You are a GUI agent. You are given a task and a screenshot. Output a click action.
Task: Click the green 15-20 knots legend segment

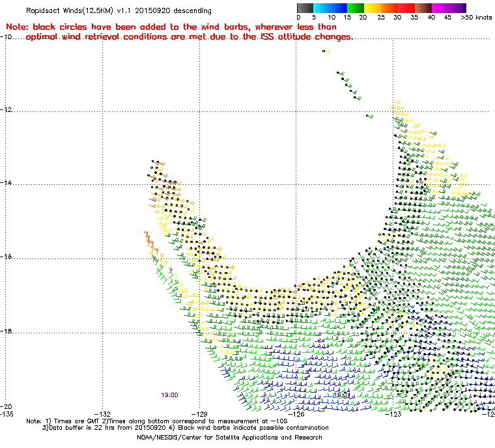(356, 8)
